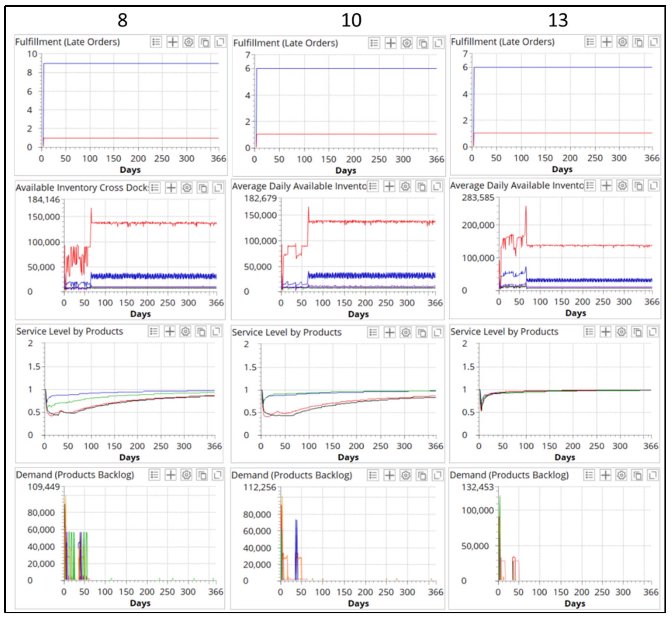Click red inventory line in scenario 10 chart
Image resolution: width=672 pixels, height=618 pixels.
(368, 222)
